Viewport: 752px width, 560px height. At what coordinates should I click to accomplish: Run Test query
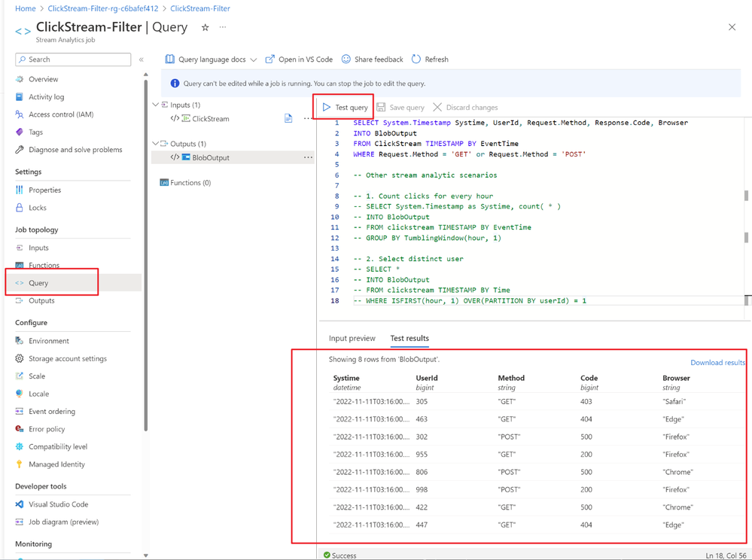(346, 108)
